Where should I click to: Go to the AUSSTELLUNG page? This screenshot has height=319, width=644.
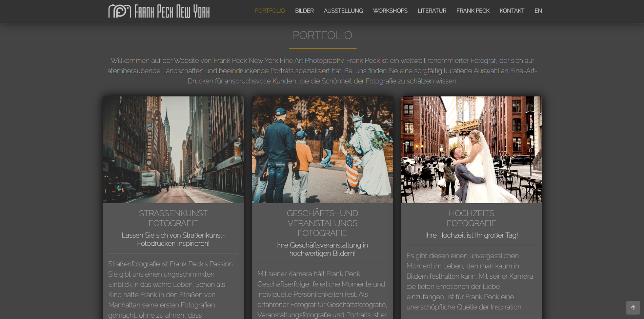(343, 11)
